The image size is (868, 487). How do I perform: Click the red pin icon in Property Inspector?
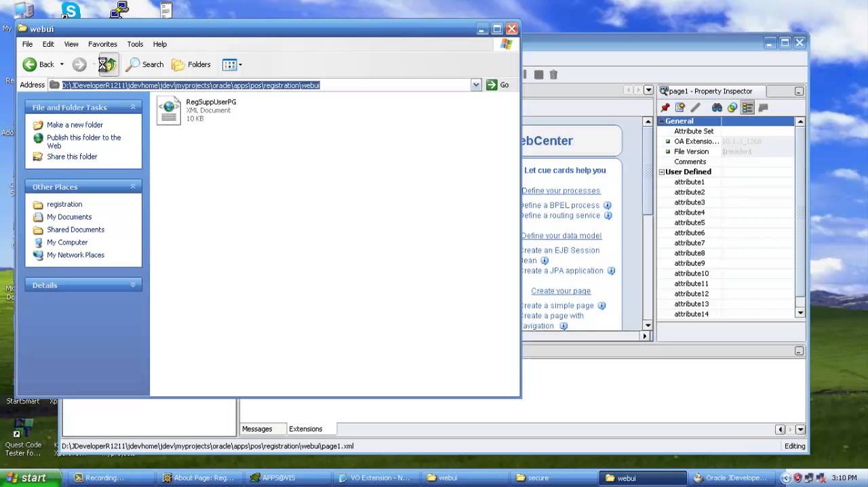tap(665, 108)
